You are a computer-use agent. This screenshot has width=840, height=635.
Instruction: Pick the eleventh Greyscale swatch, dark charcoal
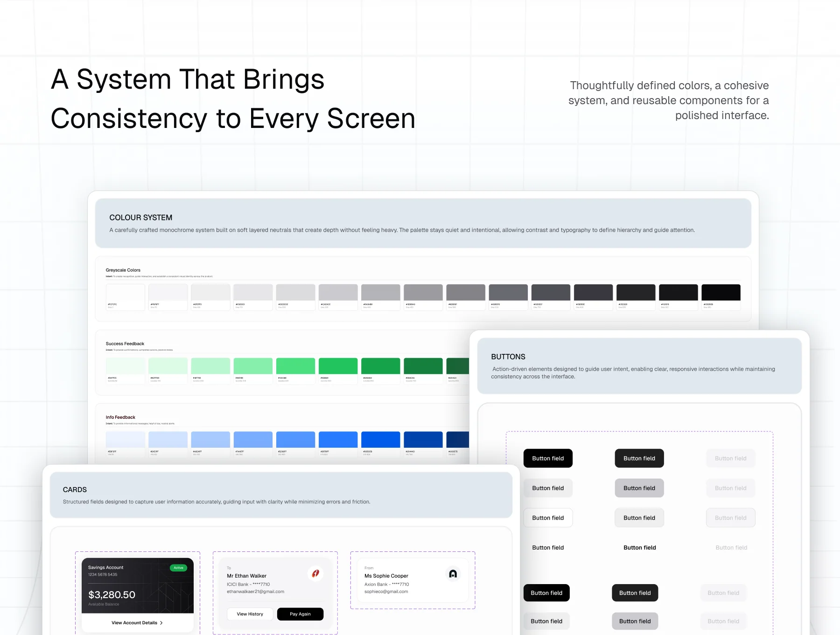(551, 297)
